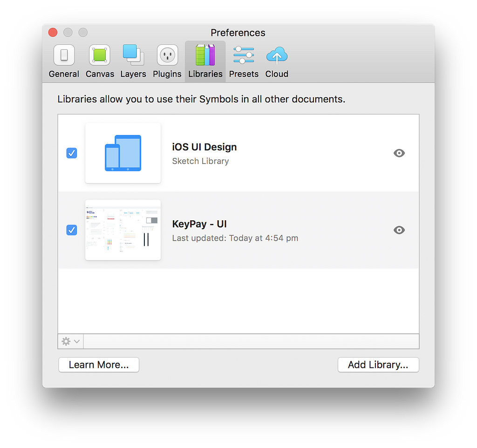
Task: Select the iOS UI Design thumbnail
Action: click(x=123, y=153)
